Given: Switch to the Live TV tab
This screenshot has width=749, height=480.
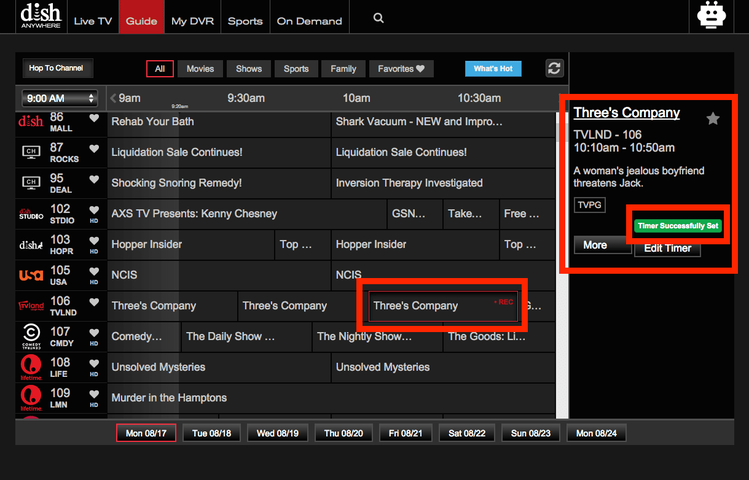Looking at the screenshot, I should (x=93, y=21).
